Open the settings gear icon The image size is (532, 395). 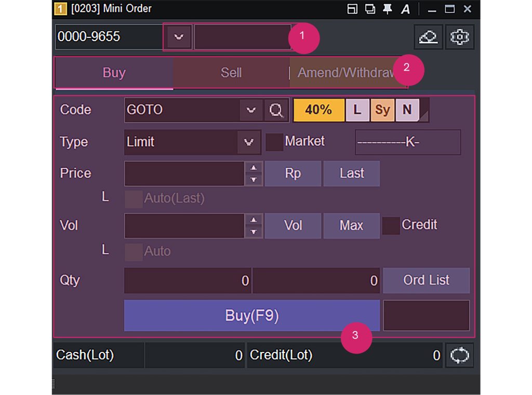click(459, 37)
